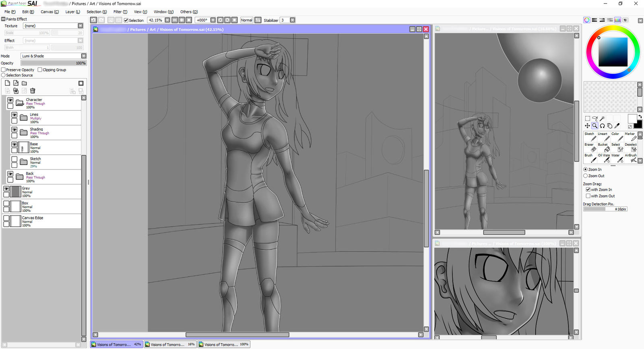Select the Zoom magnifier tool
This screenshot has height=349, width=644.
pos(595,126)
